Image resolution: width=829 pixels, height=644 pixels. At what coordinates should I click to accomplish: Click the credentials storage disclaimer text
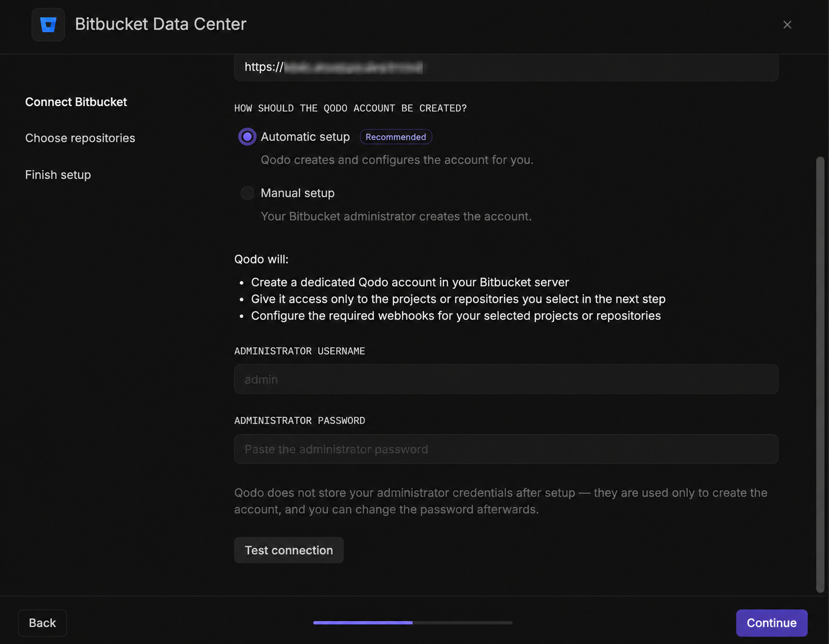pyautogui.click(x=500, y=501)
